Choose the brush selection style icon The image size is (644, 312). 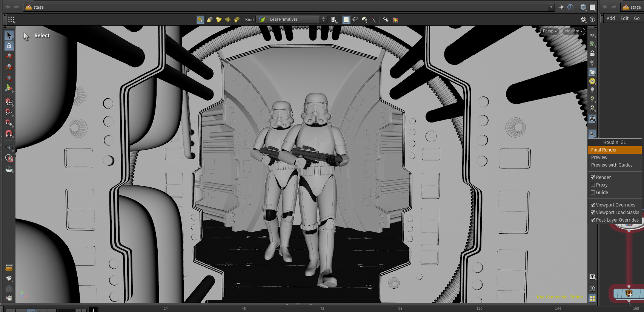click(364, 20)
